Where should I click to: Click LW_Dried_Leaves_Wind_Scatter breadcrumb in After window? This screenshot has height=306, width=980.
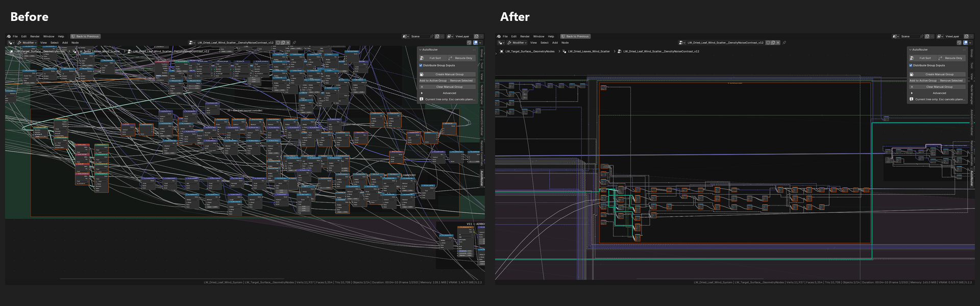(x=589, y=52)
